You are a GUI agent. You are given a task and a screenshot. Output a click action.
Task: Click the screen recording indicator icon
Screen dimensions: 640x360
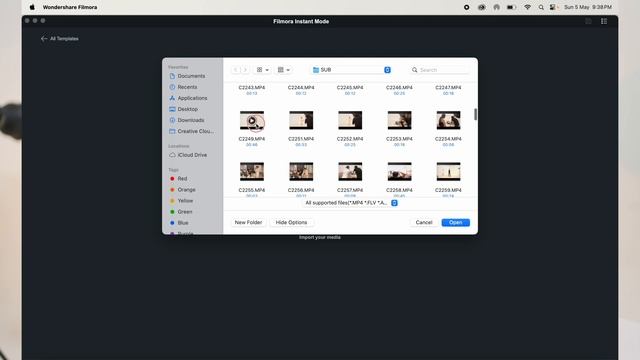click(467, 7)
